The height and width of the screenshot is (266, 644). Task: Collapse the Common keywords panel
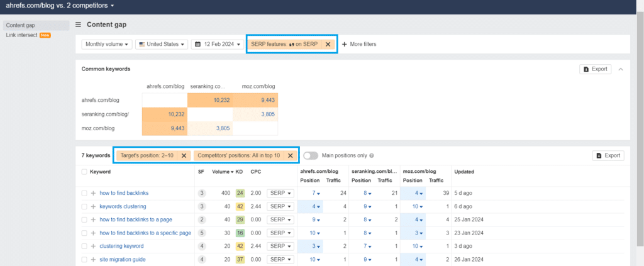coord(621,69)
